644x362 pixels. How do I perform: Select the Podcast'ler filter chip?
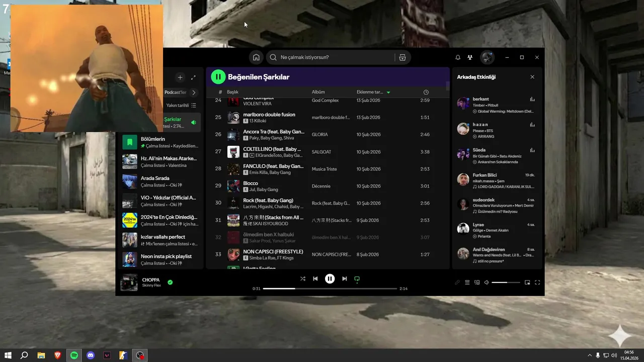point(175,93)
